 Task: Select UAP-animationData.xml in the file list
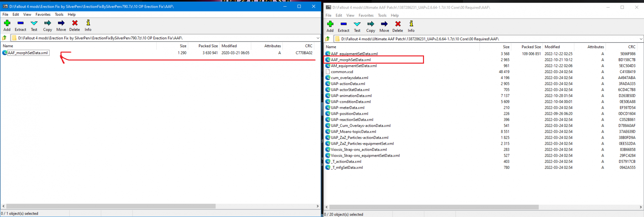point(351,96)
